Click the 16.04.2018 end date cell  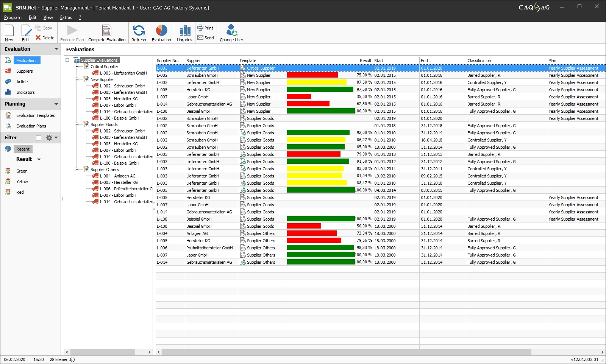pos(442,140)
